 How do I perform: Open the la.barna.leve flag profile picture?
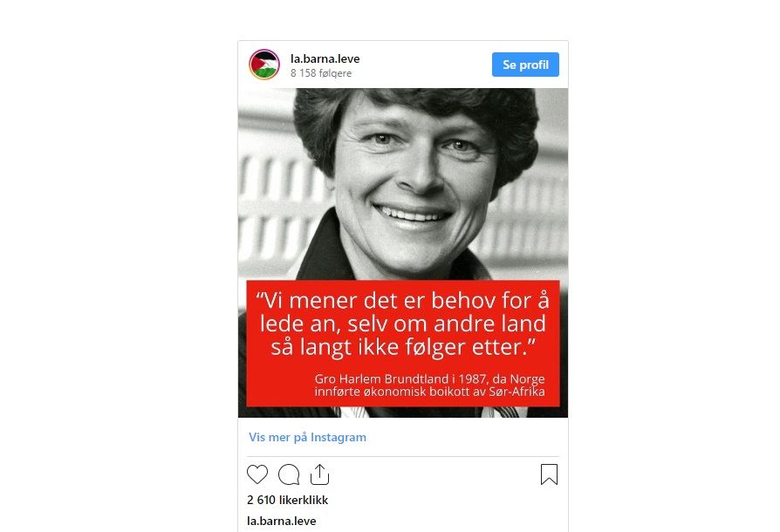point(264,65)
